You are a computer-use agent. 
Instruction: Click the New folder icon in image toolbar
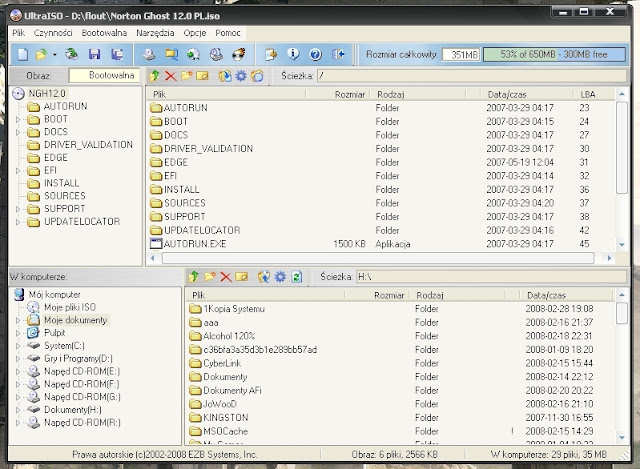[187, 76]
